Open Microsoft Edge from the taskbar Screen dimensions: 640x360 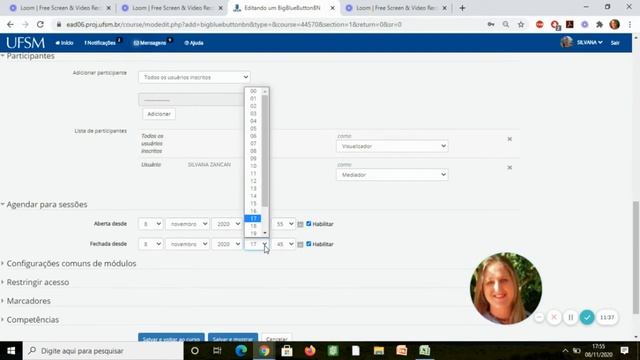point(241,351)
